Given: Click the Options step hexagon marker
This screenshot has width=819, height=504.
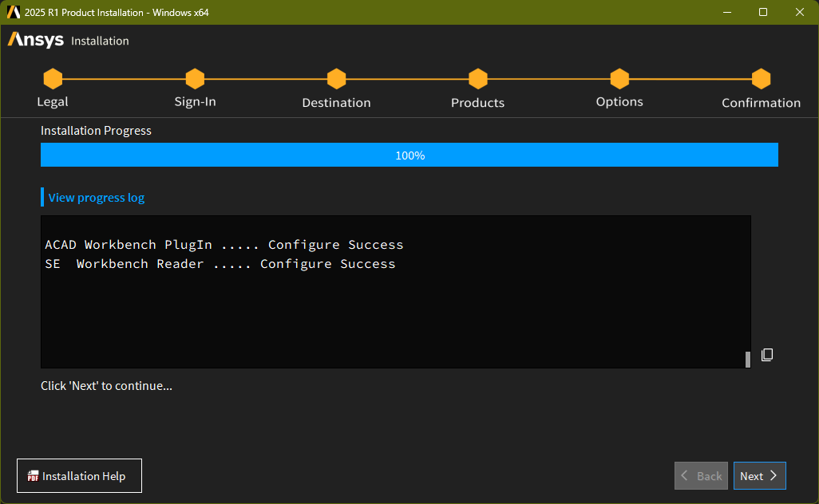Looking at the screenshot, I should (619, 79).
